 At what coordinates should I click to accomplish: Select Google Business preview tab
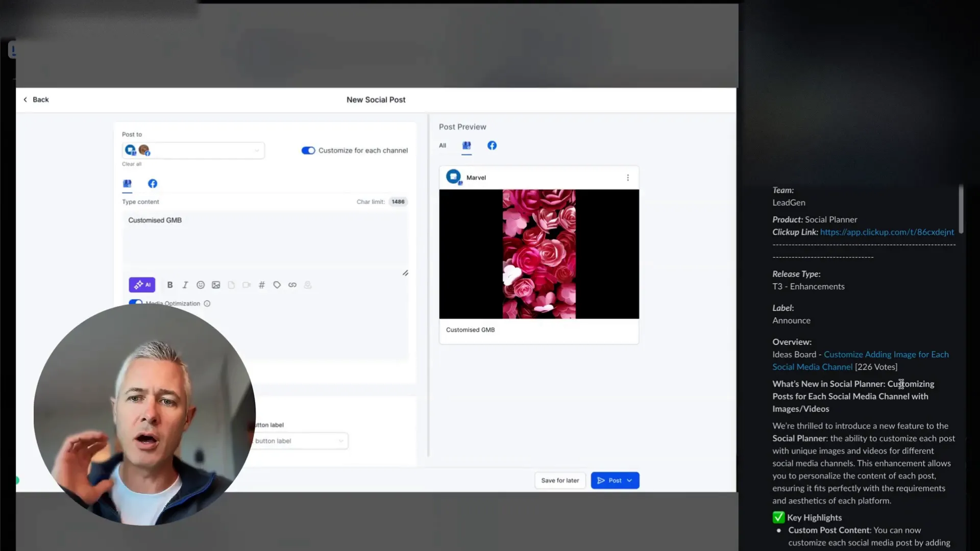pyautogui.click(x=467, y=146)
